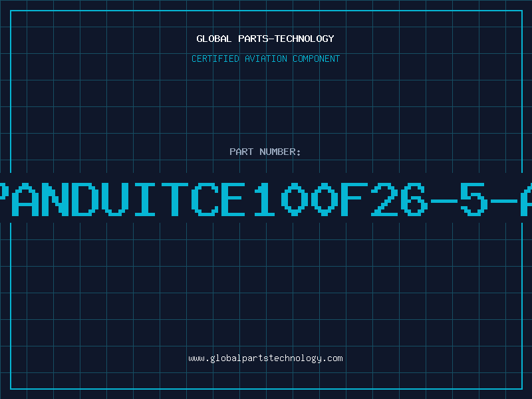The image size is (532, 399).
Task: Click the PART NUMBER: label
Action: click(x=265, y=152)
